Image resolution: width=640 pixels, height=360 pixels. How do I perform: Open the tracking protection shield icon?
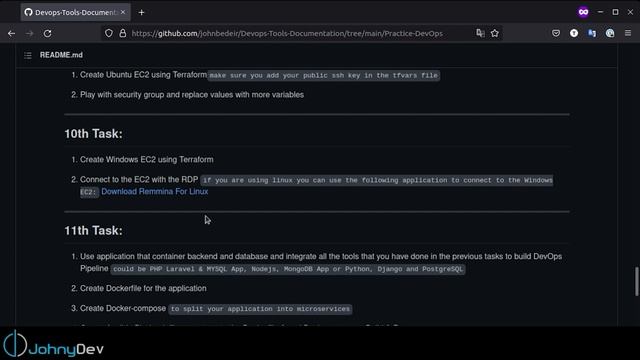[109, 33]
